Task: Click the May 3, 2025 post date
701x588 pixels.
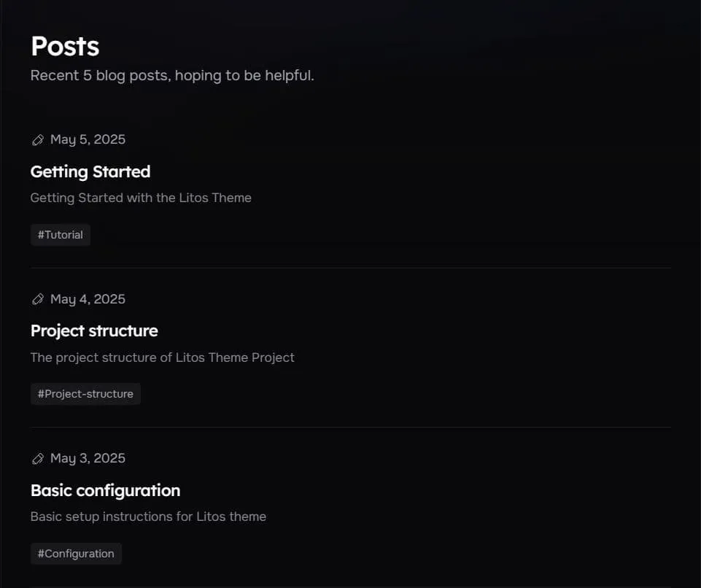Action: (88, 458)
